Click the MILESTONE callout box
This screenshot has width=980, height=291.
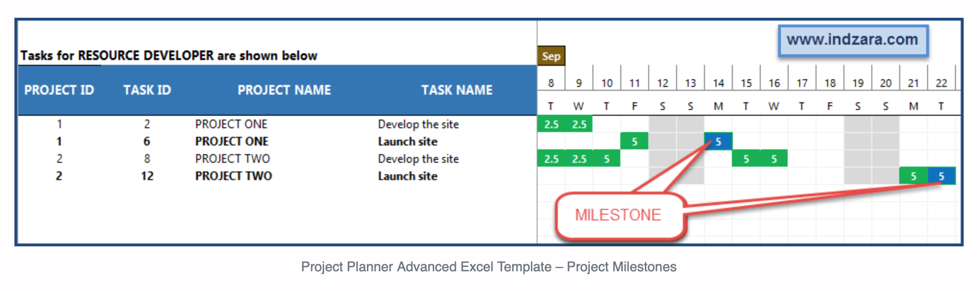pyautogui.click(x=619, y=215)
